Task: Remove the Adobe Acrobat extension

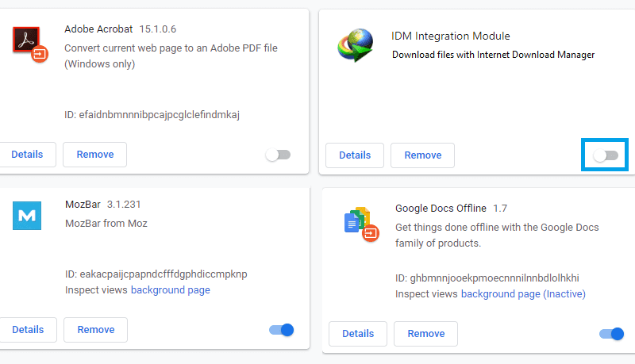Action: [x=94, y=155]
